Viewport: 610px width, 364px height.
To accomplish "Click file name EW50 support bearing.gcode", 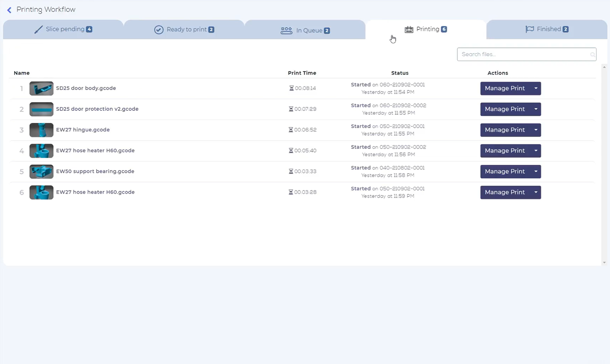I will point(95,171).
